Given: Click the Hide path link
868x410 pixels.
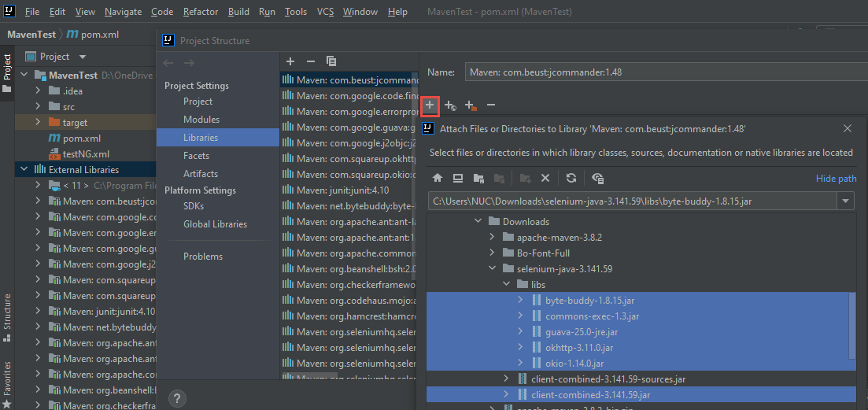Looking at the screenshot, I should click(836, 178).
